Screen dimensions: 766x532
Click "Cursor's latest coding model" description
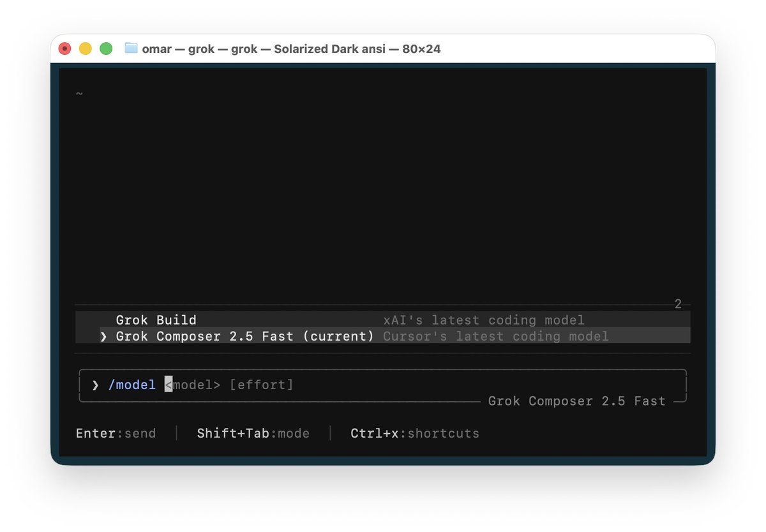click(x=496, y=336)
